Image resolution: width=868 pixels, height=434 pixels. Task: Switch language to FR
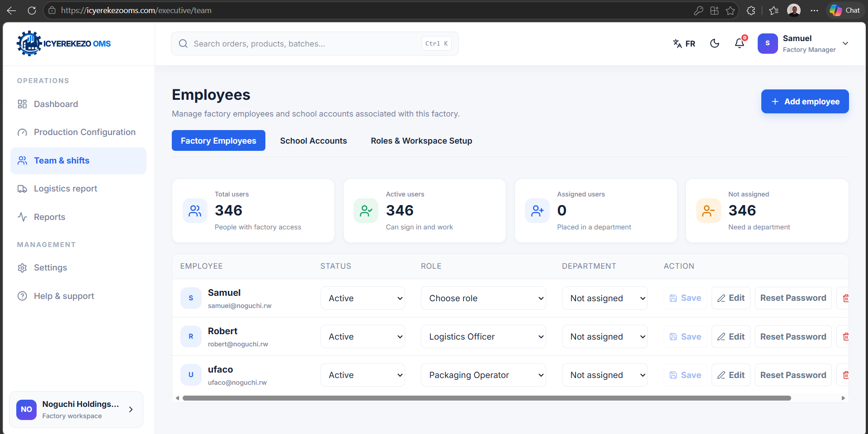click(684, 43)
